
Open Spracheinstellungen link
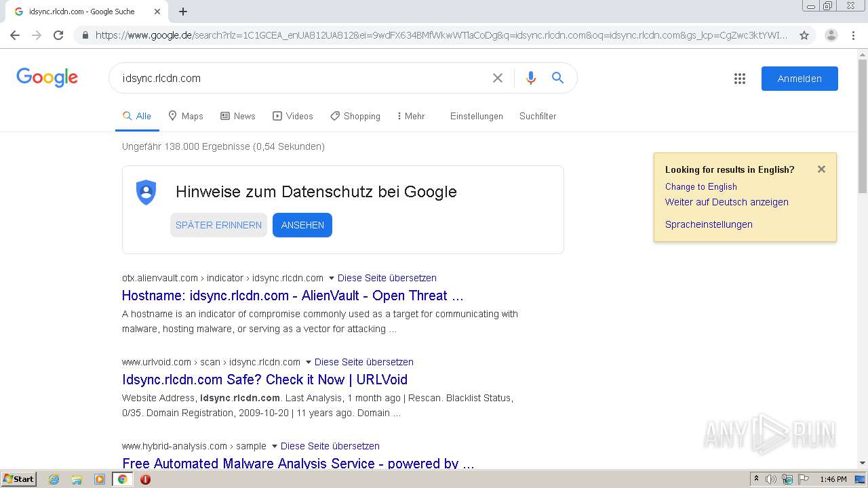pos(709,224)
